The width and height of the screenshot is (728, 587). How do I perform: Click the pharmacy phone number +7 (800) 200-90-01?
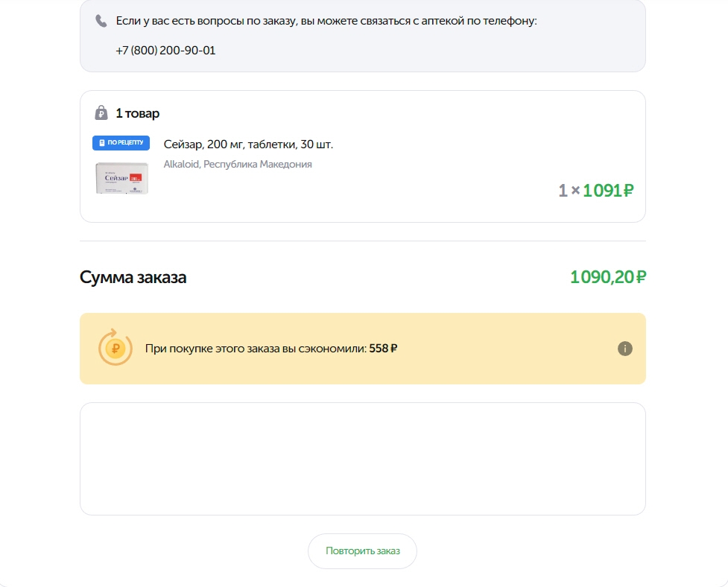click(165, 50)
